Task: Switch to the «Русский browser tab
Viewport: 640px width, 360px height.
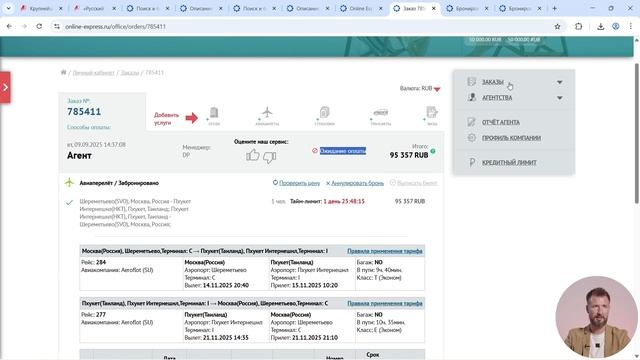Action: [93, 8]
